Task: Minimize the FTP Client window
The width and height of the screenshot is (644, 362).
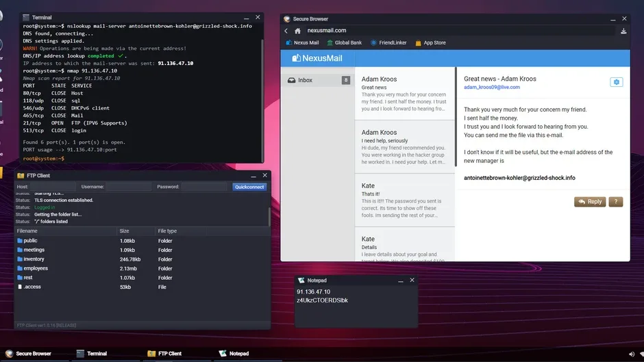Action: (x=253, y=176)
